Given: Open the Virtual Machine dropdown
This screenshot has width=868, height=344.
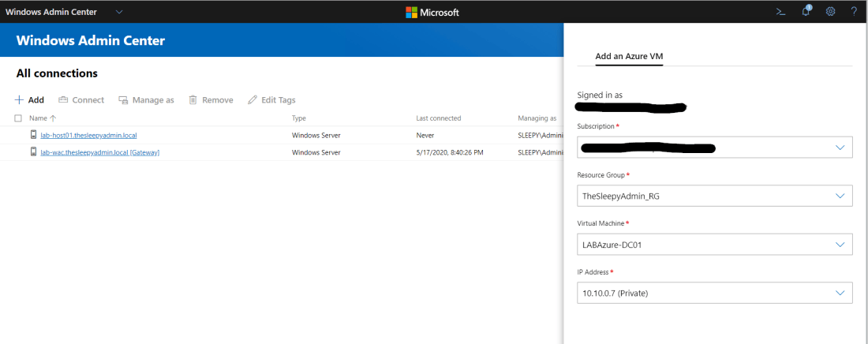Looking at the screenshot, I should tap(840, 245).
